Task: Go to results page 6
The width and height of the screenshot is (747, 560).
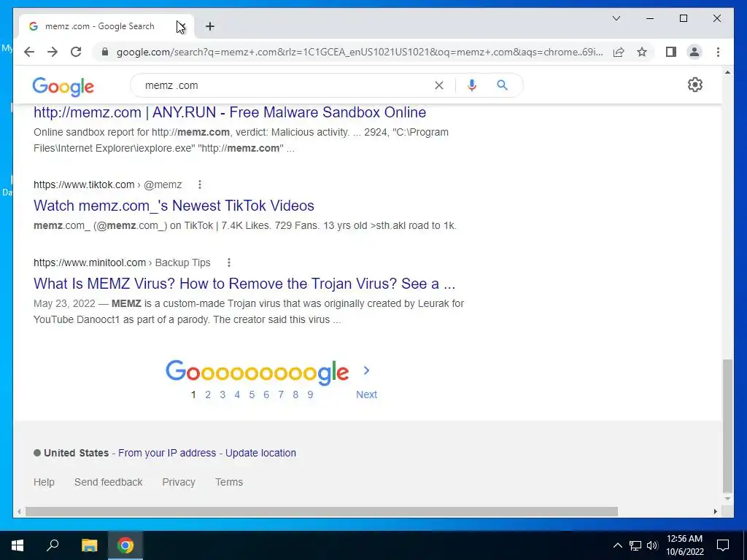Action: [x=266, y=394]
